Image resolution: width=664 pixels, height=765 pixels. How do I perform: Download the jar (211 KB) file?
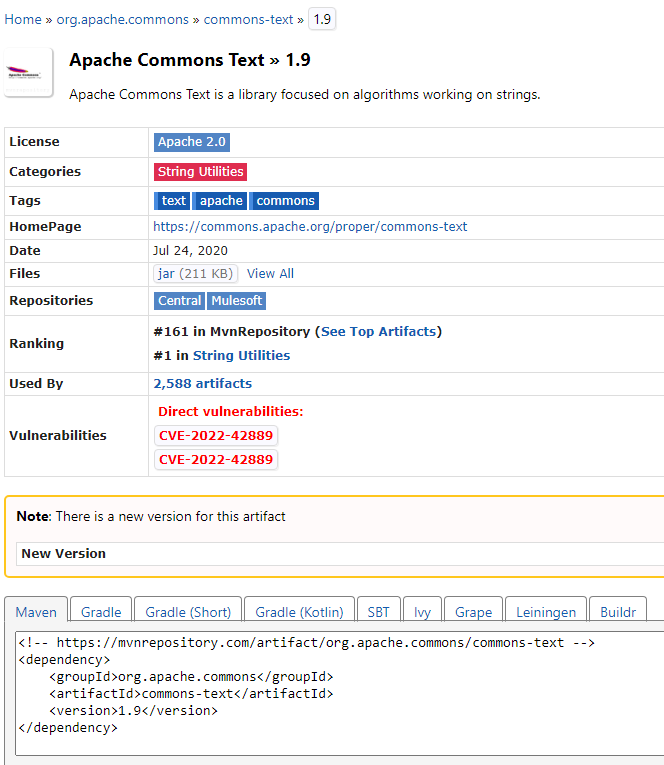(x=196, y=274)
